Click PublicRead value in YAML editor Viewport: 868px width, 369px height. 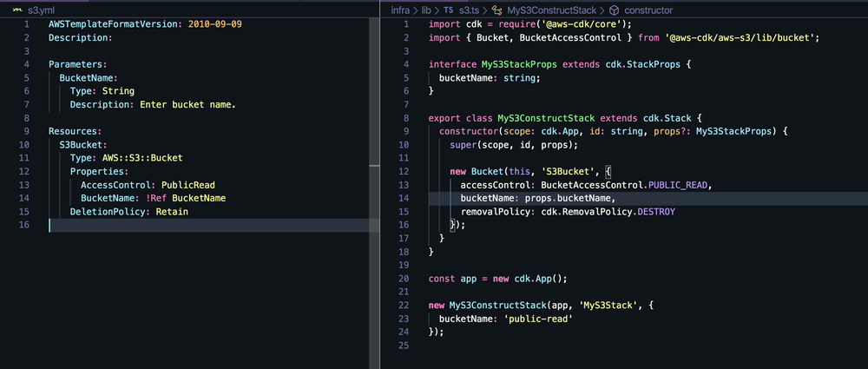tap(188, 184)
